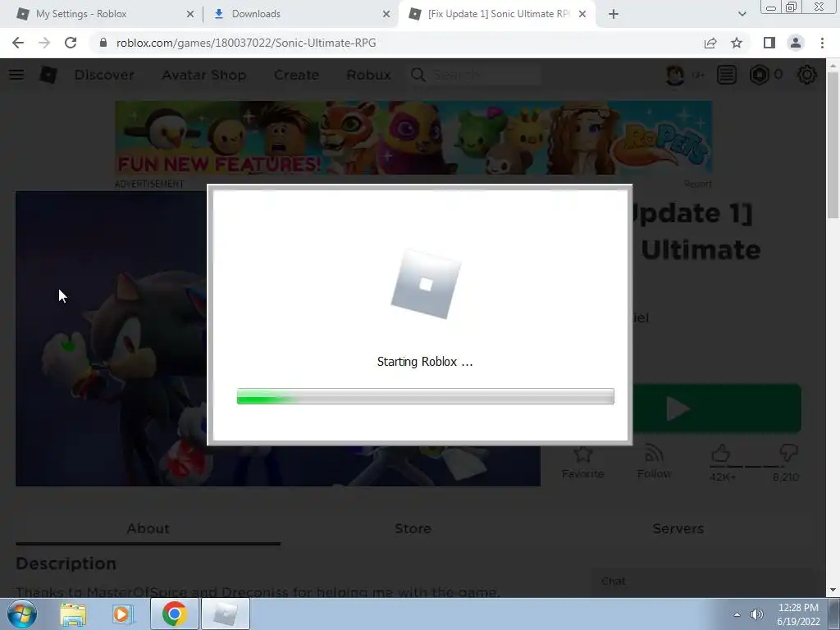Click the search magnifier icon

tap(418, 75)
